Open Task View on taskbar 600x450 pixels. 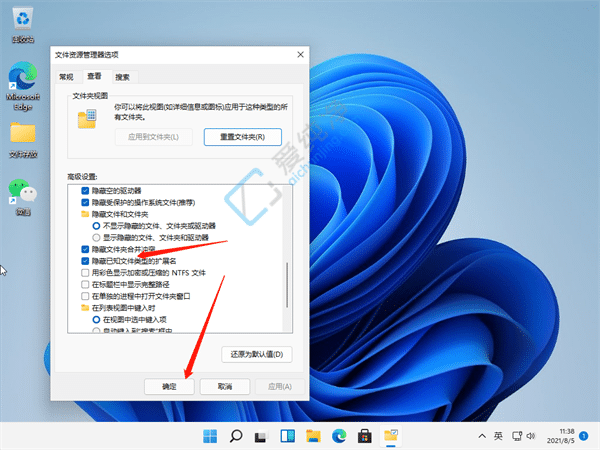coord(261,436)
